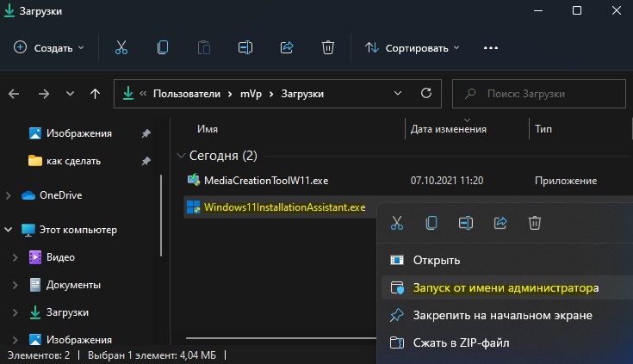The image size is (633, 364).
Task: Choose Запуск от имени администратора
Action: coord(507,287)
